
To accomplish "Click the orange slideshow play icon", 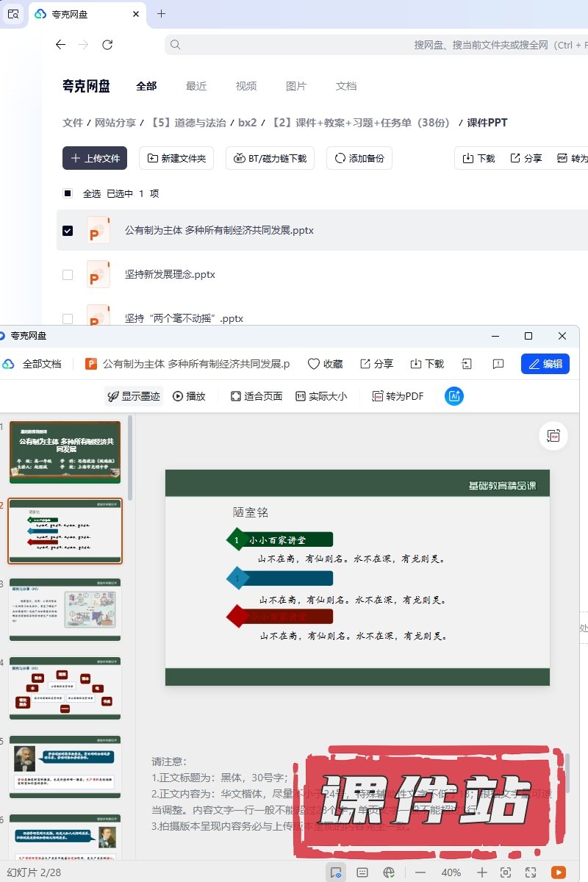I will (x=559, y=872).
